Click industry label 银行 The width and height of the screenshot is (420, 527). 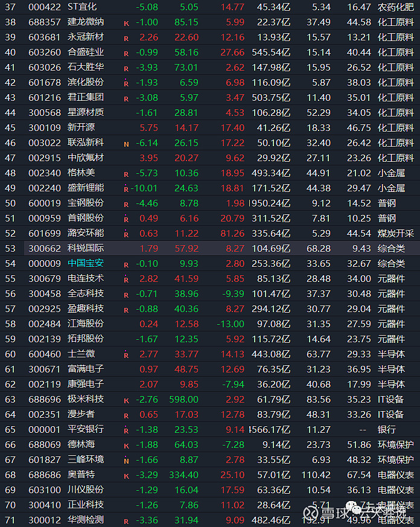(387, 429)
